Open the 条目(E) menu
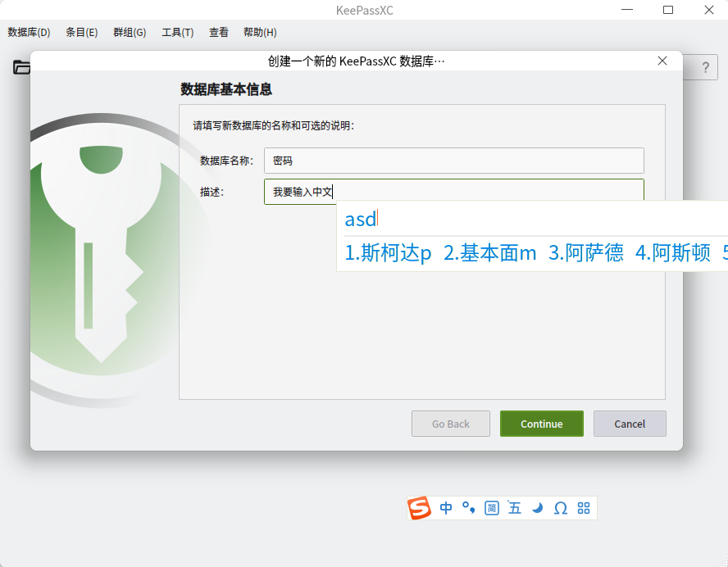728x567 pixels. click(x=82, y=33)
